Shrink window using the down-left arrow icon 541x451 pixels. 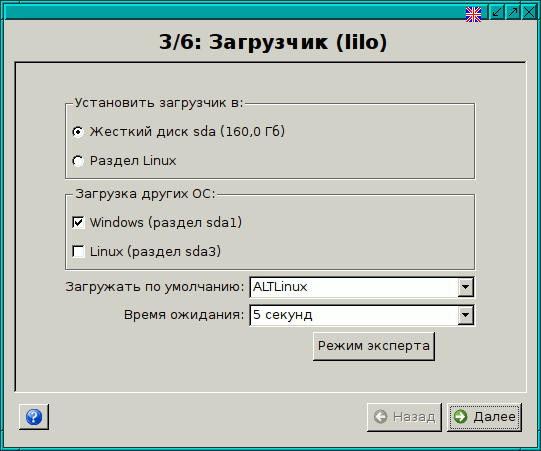click(x=497, y=12)
